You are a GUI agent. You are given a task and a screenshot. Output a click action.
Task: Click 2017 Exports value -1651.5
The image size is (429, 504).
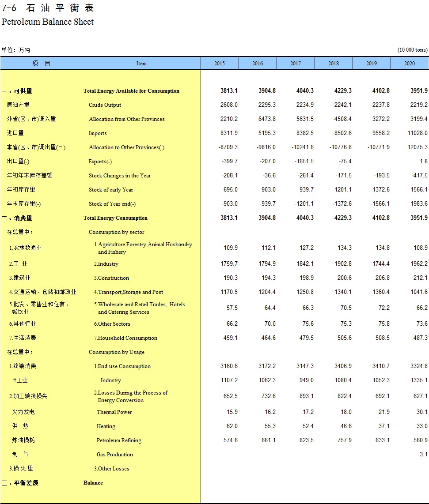click(x=304, y=162)
